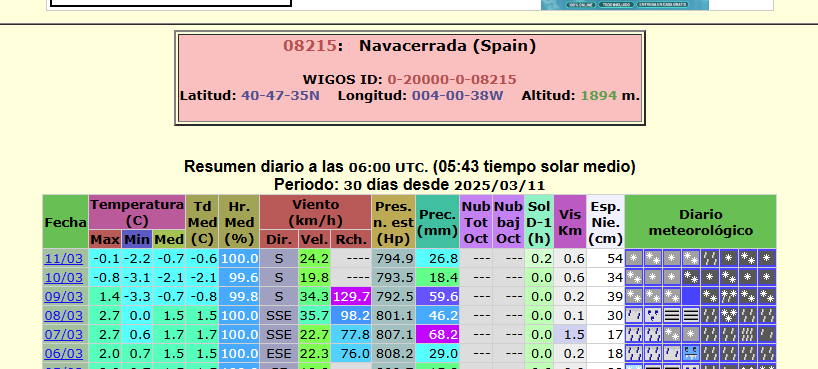818x369 pixels.
Task: Click the first light-rain icon in the 08/03 row
Action: point(634,315)
